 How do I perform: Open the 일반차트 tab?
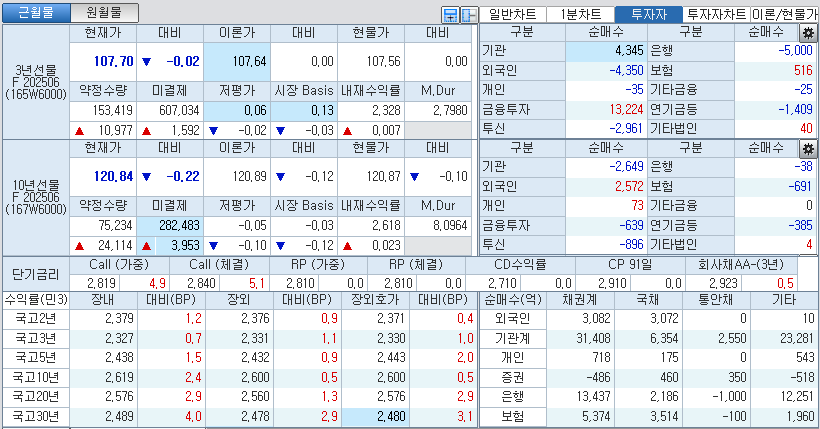point(512,14)
